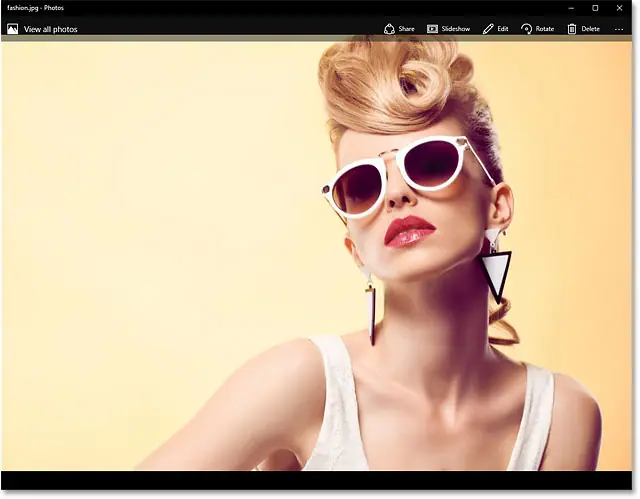640x499 pixels.
Task: Start Slideshow using its label
Action: pyautogui.click(x=456, y=29)
